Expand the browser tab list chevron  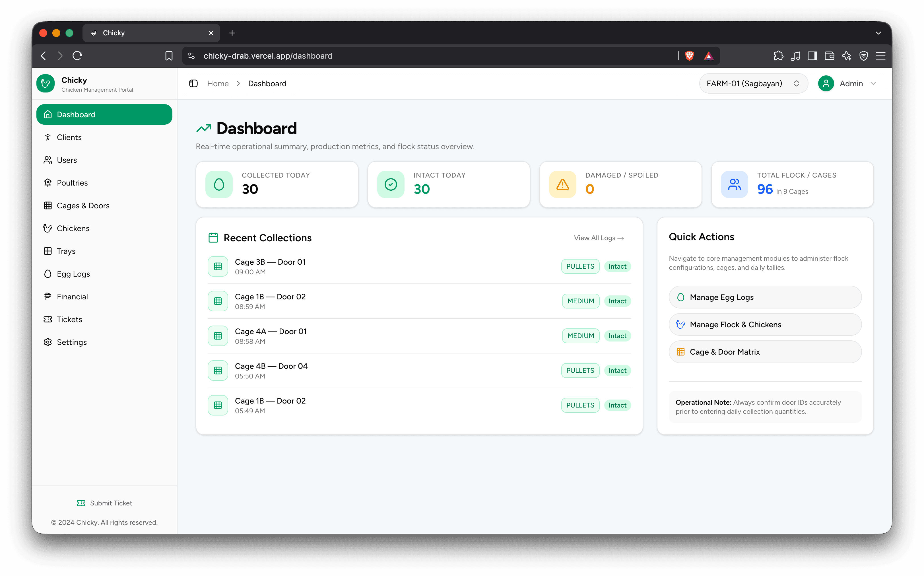(878, 33)
